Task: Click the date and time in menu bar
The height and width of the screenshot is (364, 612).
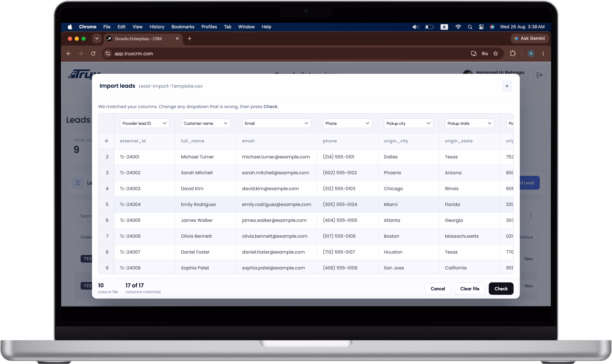Action: pyautogui.click(x=522, y=27)
